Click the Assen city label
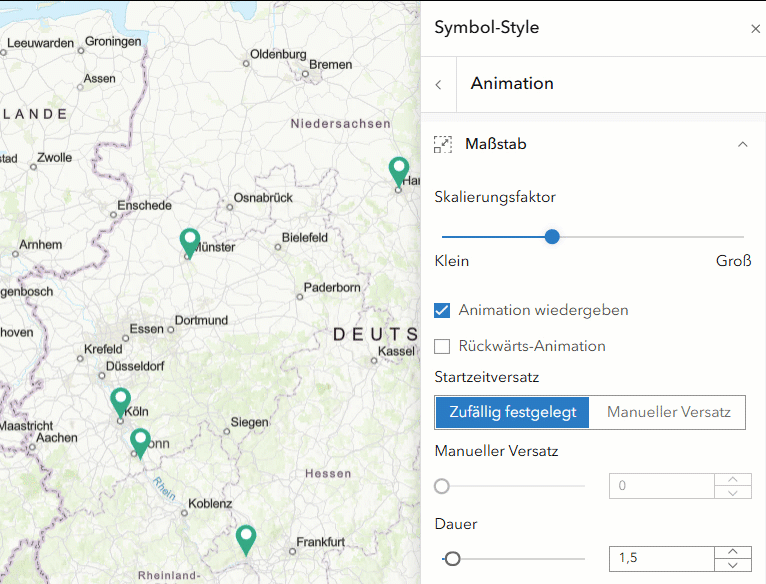The height and width of the screenshot is (584, 766). 99,79
